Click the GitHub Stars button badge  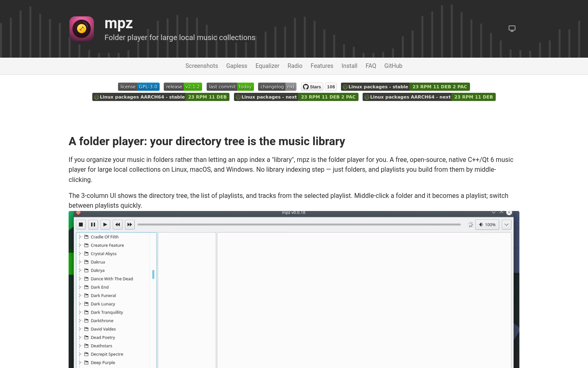pos(312,87)
